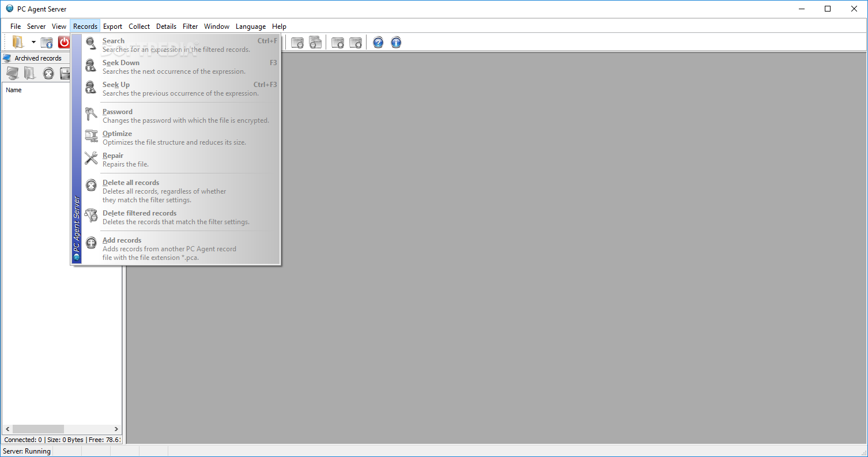Click the keys icon beside Password entry
Screen dimensions: 868x457
coord(91,115)
